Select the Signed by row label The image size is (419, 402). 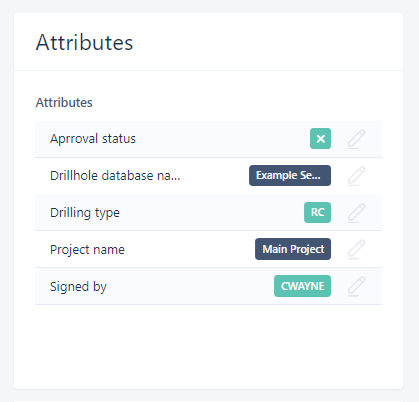click(78, 287)
